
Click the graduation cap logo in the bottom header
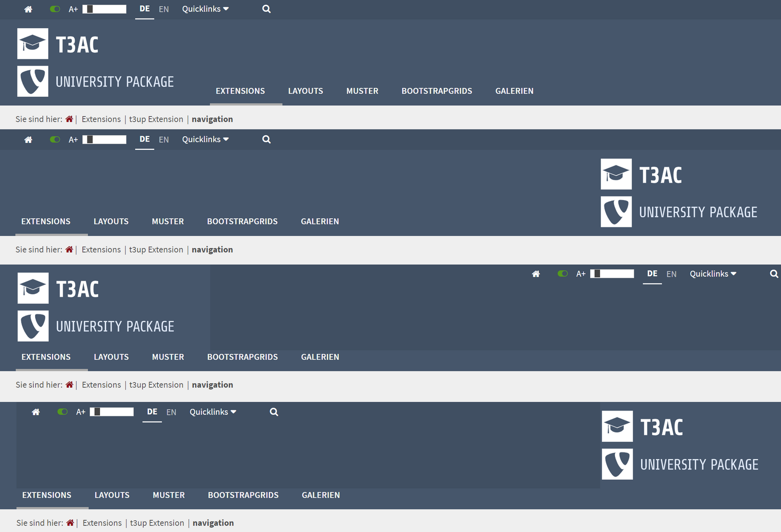pyautogui.click(x=617, y=426)
